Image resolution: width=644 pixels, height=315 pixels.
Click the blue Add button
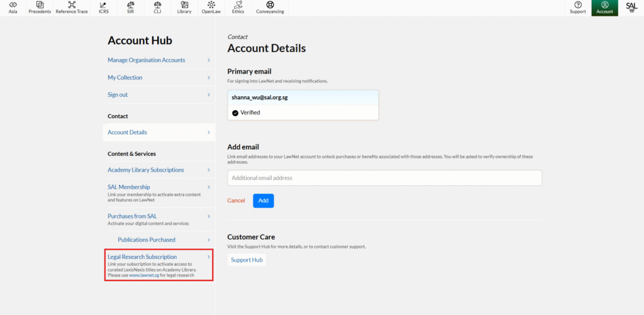(264, 201)
